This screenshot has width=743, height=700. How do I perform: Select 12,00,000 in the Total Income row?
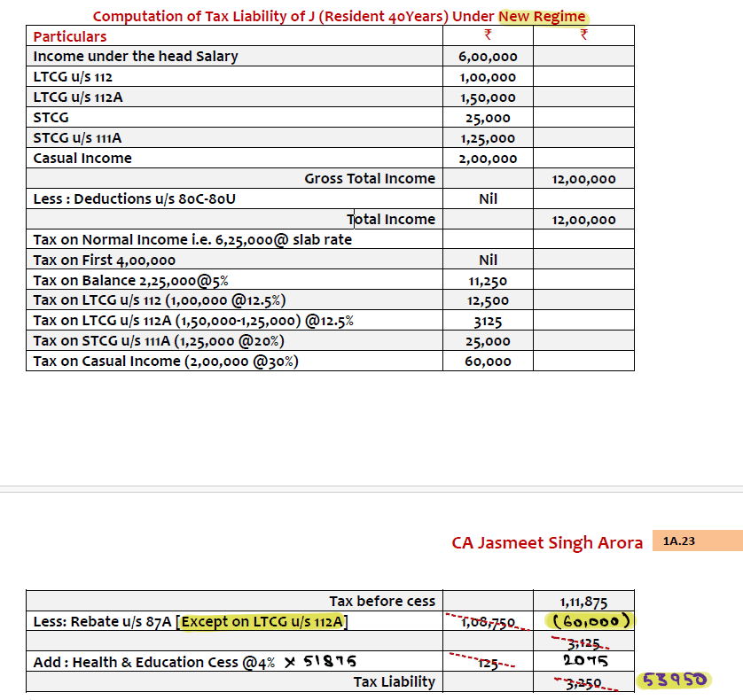coord(583,220)
